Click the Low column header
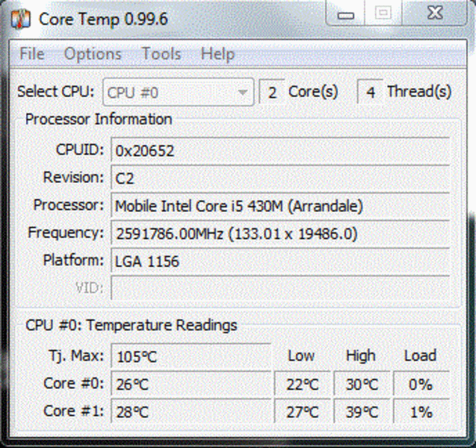The height and width of the screenshot is (448, 476). (301, 355)
